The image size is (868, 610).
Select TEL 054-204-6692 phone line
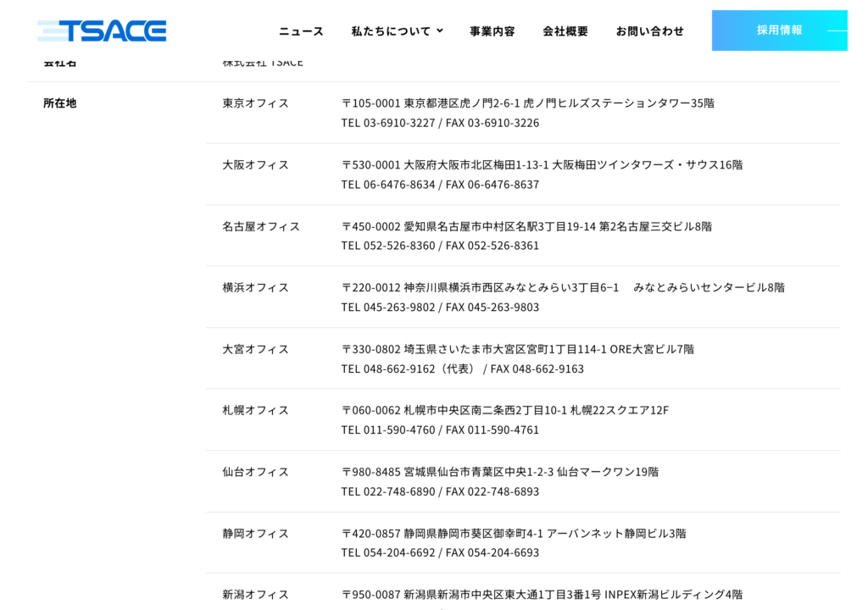click(440, 552)
